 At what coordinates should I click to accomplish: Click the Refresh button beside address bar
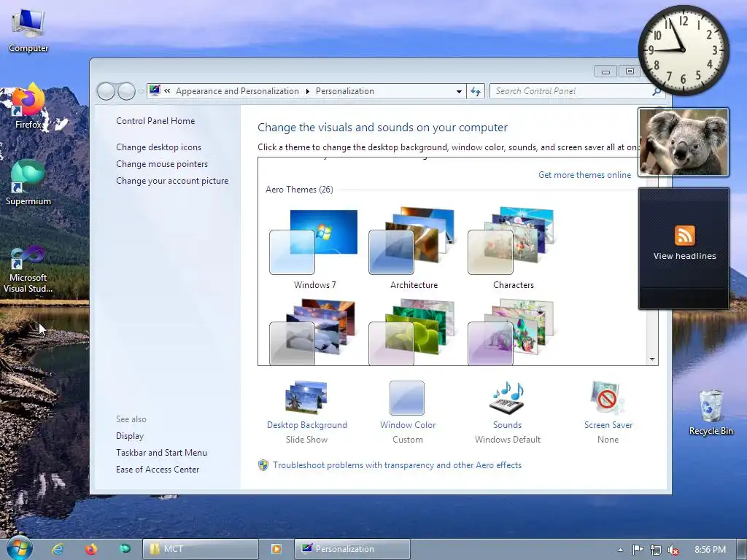coord(476,91)
